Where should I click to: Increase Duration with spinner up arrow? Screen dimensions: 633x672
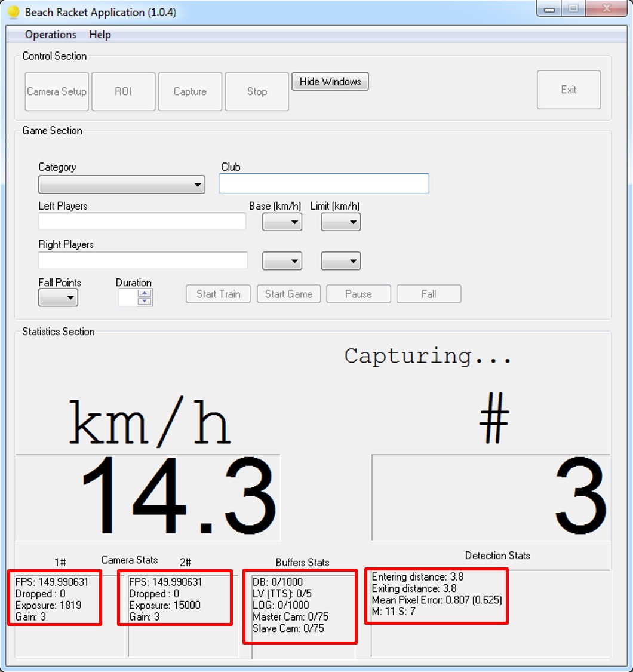(x=144, y=293)
